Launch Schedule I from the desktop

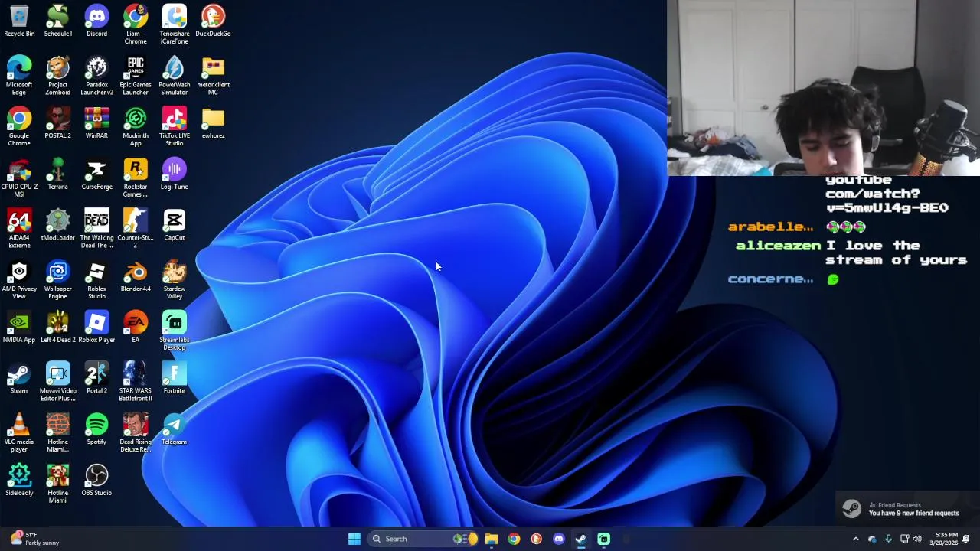pos(57,21)
